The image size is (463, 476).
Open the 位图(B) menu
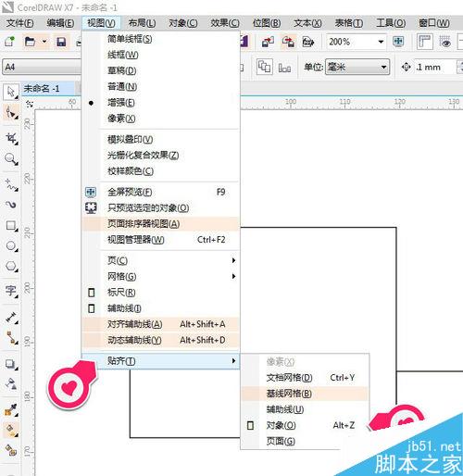tap(267, 23)
